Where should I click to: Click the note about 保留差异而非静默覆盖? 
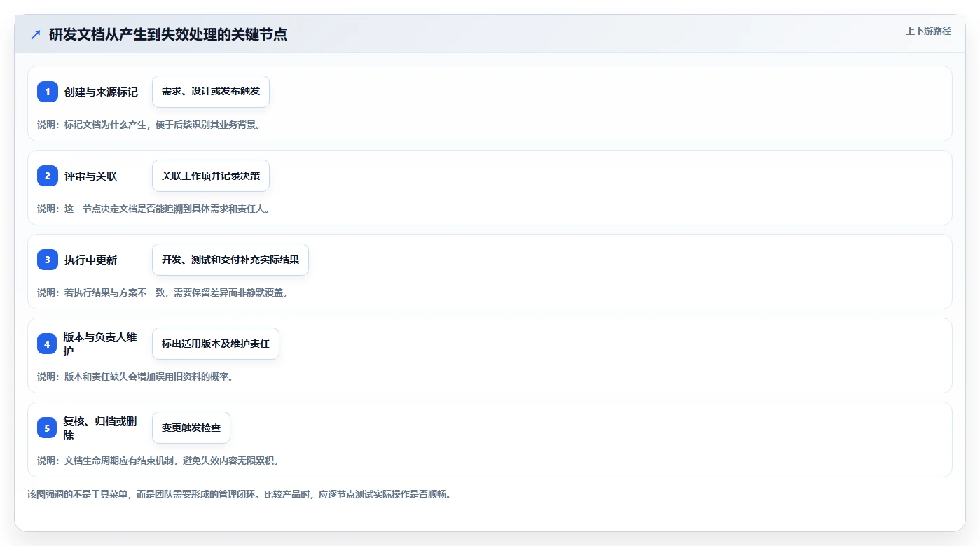pyautogui.click(x=163, y=293)
